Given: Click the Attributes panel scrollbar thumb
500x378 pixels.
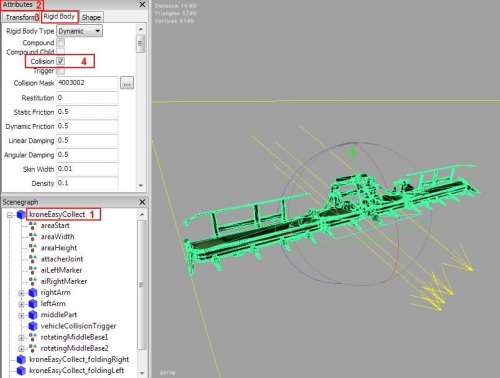Looking at the screenshot, I should pyautogui.click(x=140, y=44).
